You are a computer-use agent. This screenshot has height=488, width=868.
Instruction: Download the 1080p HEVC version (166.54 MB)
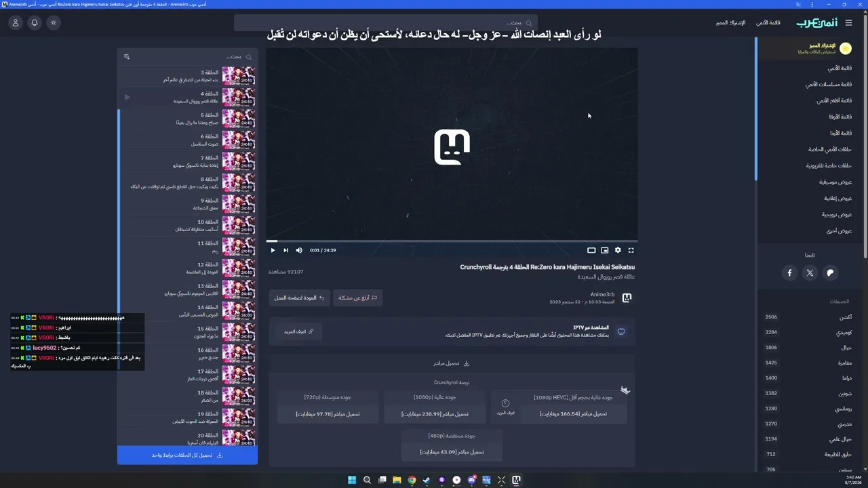(574, 414)
